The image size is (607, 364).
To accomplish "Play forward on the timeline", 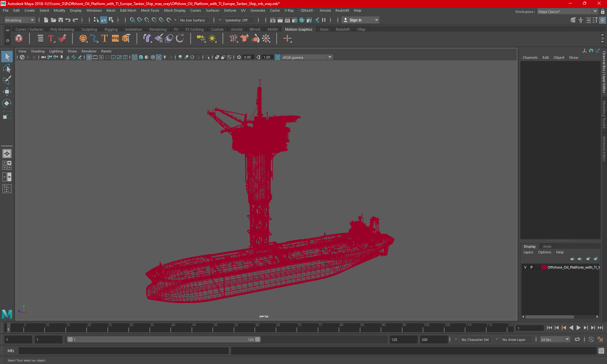I will tap(578, 328).
